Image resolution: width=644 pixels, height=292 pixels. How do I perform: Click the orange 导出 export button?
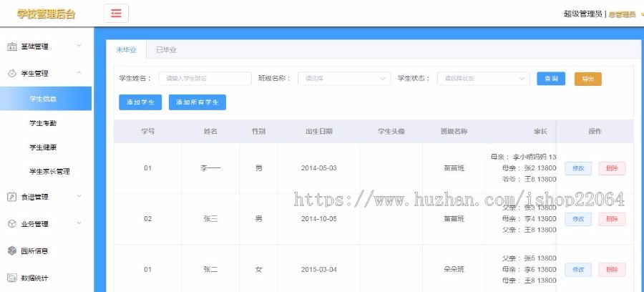pyautogui.click(x=587, y=79)
